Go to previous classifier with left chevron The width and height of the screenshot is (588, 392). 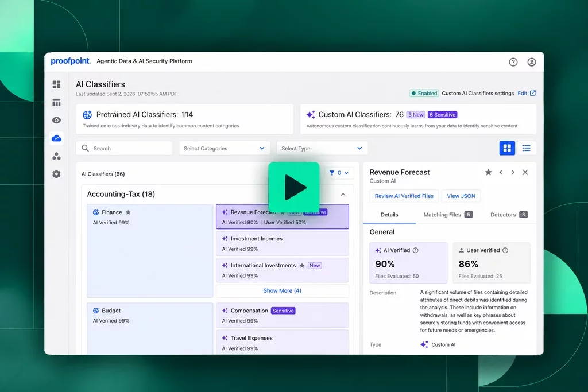coord(501,172)
